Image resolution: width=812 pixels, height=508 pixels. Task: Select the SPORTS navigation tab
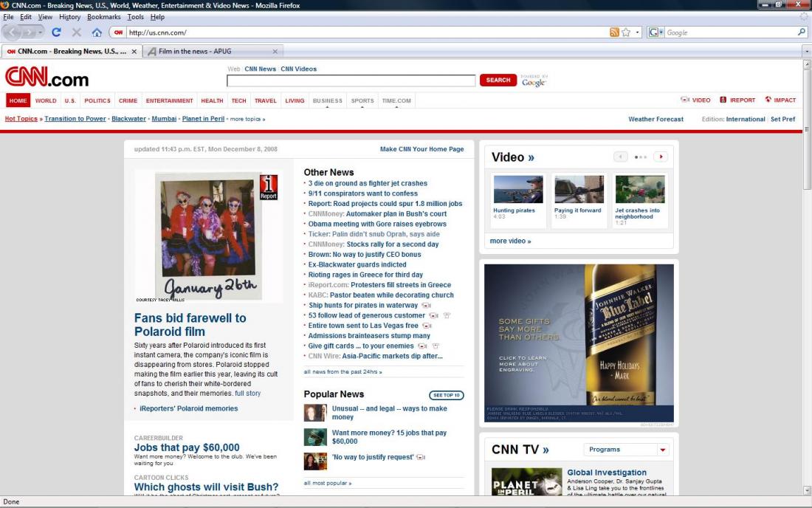pyautogui.click(x=362, y=100)
